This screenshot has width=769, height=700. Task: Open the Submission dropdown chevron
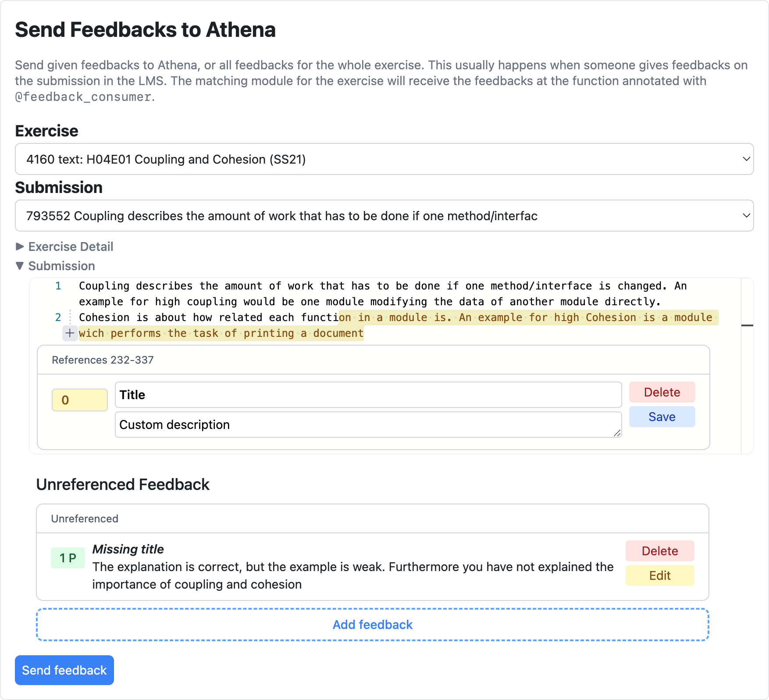(x=745, y=215)
